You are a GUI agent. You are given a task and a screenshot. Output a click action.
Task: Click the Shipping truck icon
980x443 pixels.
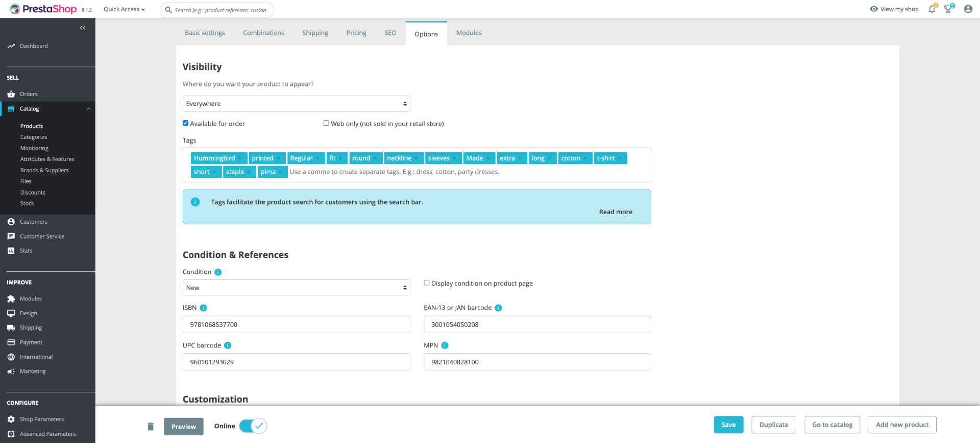[x=11, y=328]
